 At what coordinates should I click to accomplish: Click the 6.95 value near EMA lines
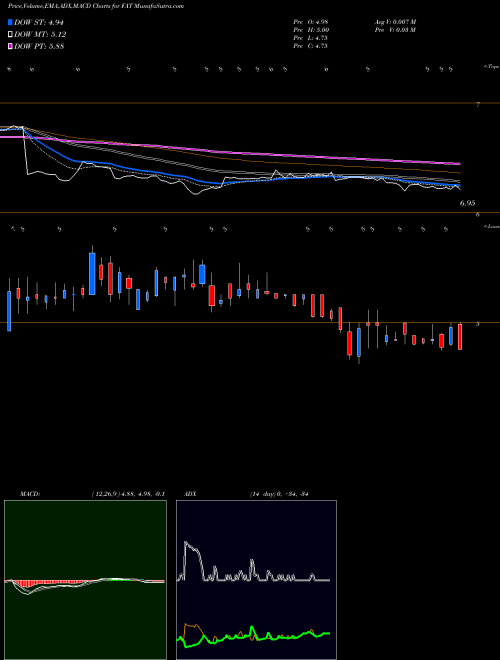point(467,203)
